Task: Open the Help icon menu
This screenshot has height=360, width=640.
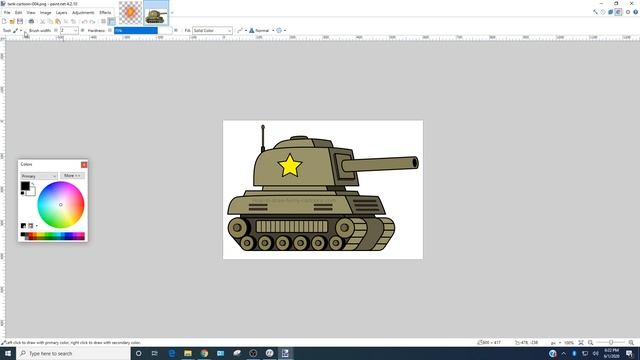Action: 636,12
